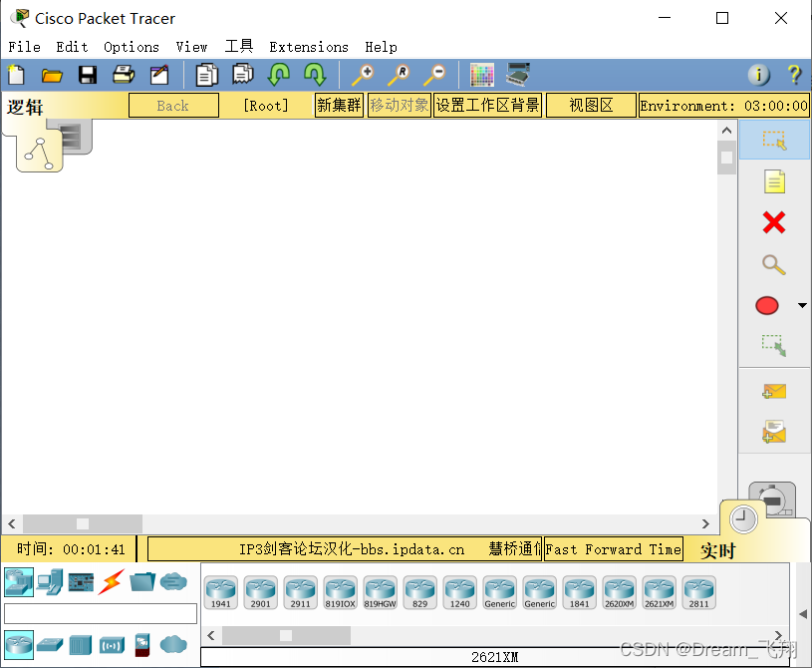Select the Network Devices category
Image resolution: width=812 pixels, height=668 pixels.
[x=19, y=581]
